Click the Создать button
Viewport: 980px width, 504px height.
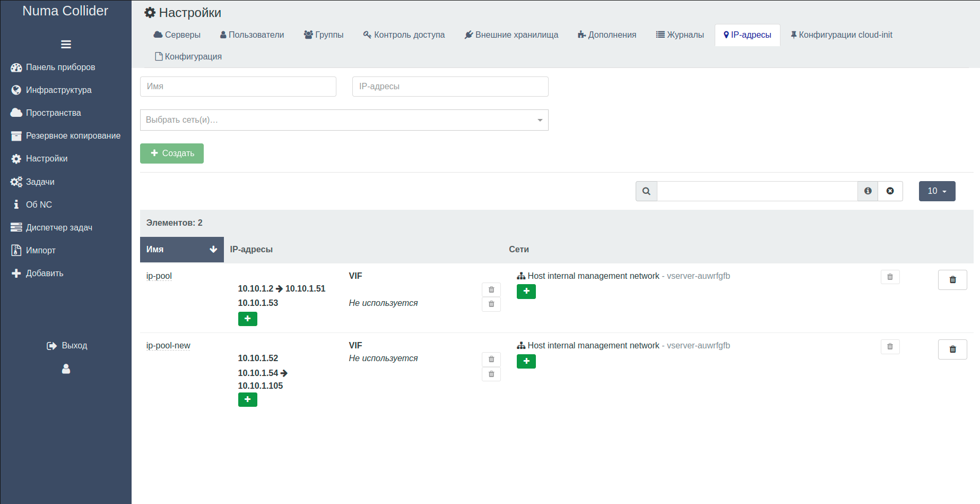[x=172, y=153]
